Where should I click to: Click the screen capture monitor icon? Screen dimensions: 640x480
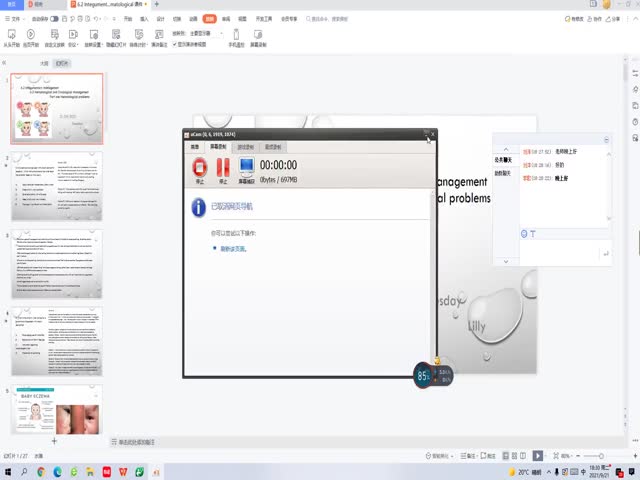[246, 166]
